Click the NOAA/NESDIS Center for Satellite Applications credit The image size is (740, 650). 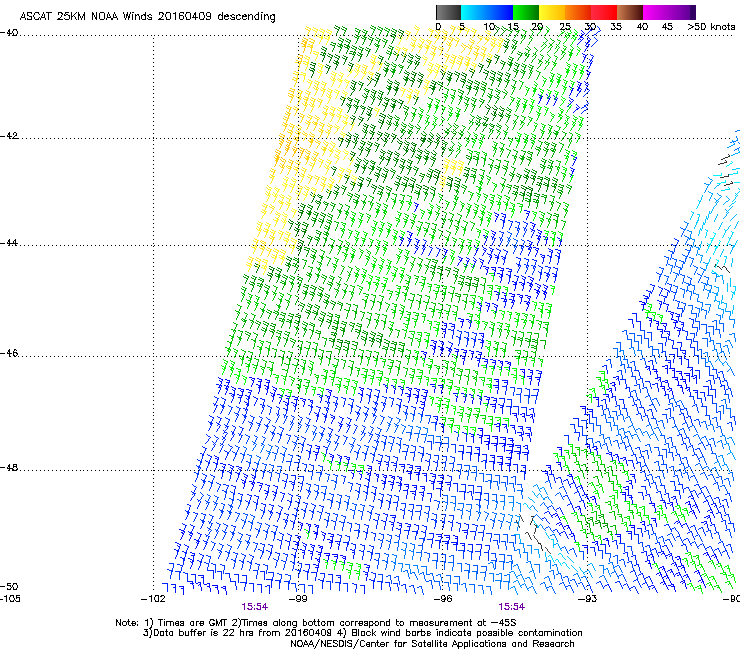[432, 644]
